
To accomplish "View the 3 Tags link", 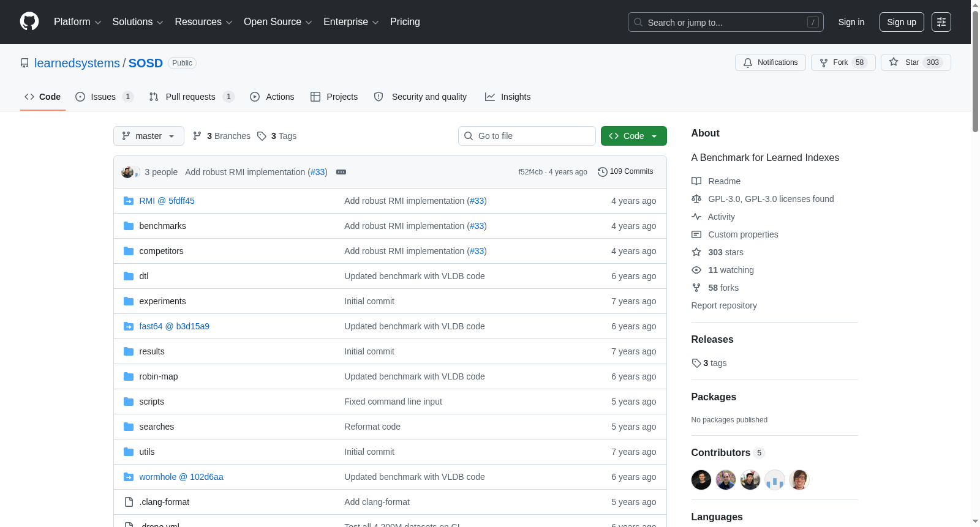I will coord(277,136).
